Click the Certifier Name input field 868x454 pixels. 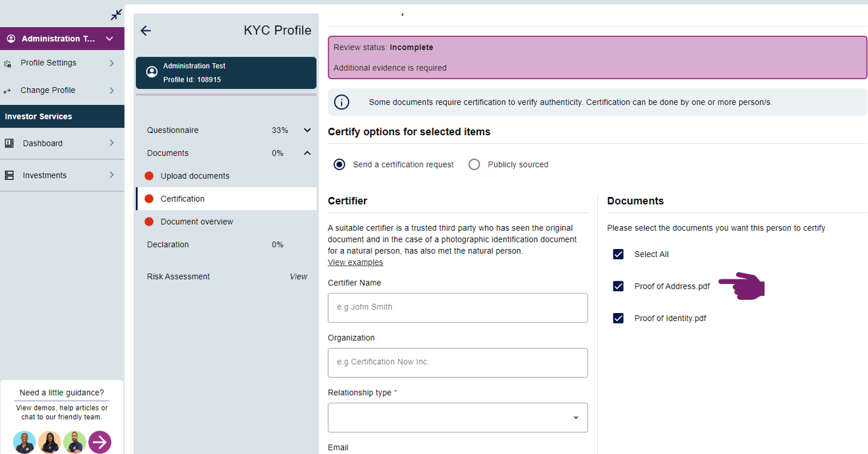tap(457, 308)
